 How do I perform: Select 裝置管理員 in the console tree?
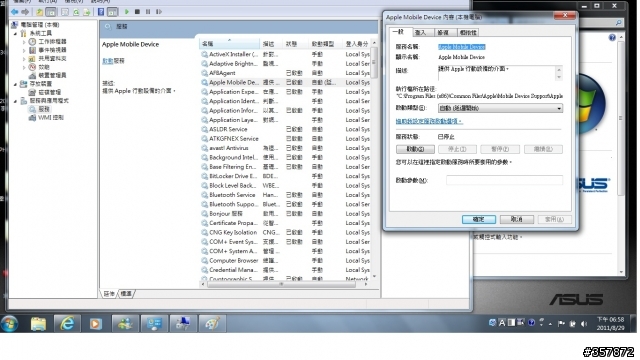[52, 75]
